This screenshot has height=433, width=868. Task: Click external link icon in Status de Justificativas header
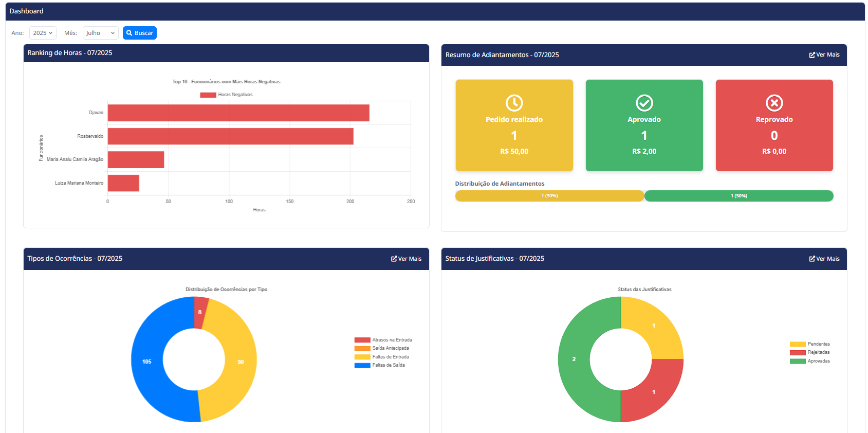click(x=812, y=259)
